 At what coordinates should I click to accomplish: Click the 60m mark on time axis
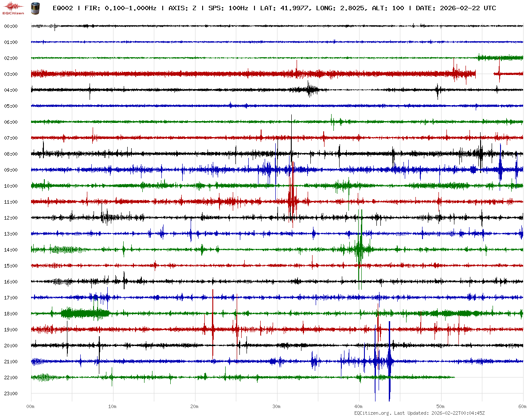(522, 406)
